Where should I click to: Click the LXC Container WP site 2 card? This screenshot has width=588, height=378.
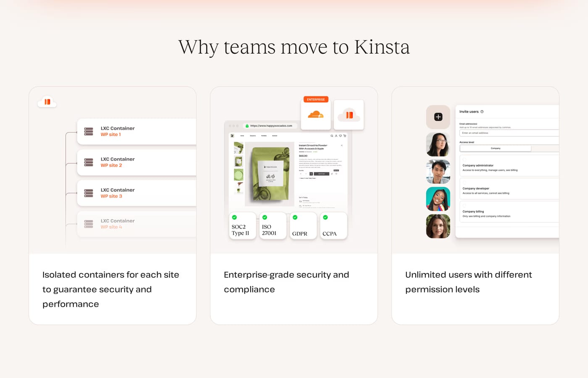(x=136, y=162)
